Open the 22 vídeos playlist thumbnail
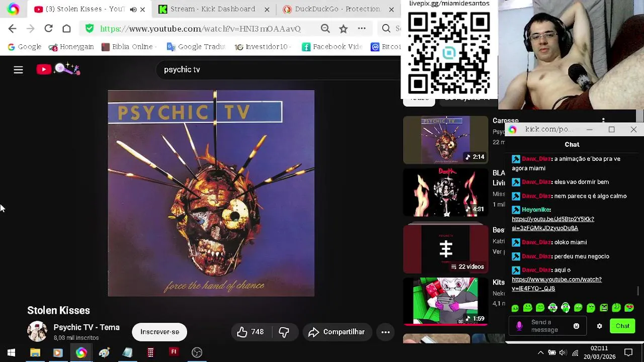Viewport: 644px width, 362px height. pos(445,248)
